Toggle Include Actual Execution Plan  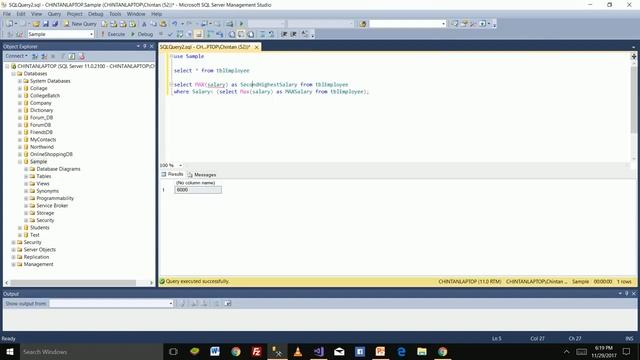(209, 34)
